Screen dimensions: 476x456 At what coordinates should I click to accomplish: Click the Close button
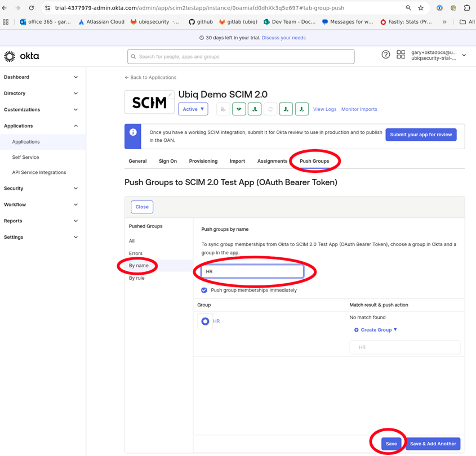pos(142,207)
